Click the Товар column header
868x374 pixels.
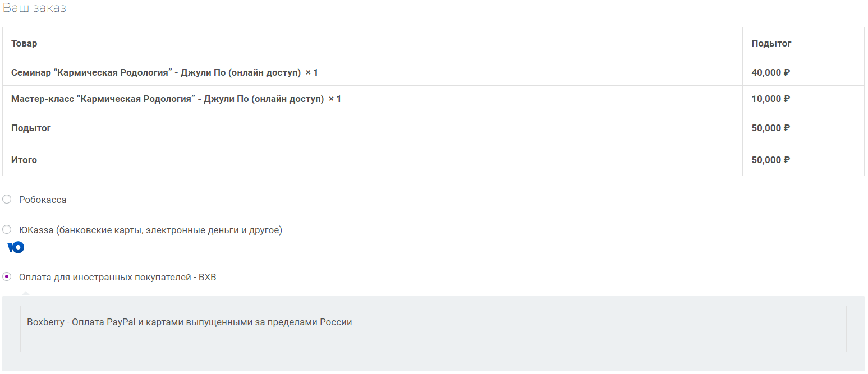pos(24,43)
